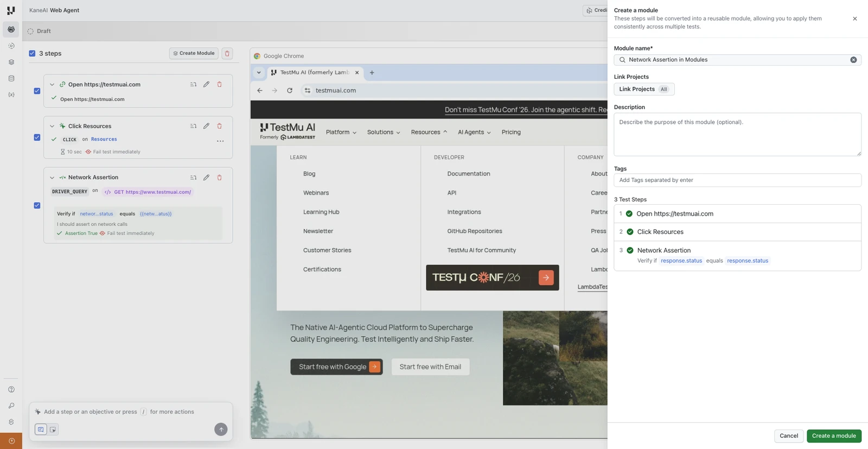Uncheck the Click Resources step checkbox
This screenshot has height=449, width=868.
pyautogui.click(x=37, y=137)
